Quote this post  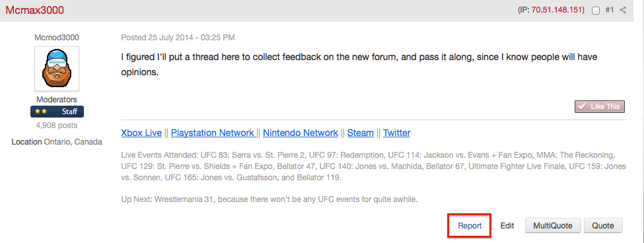[x=603, y=225]
